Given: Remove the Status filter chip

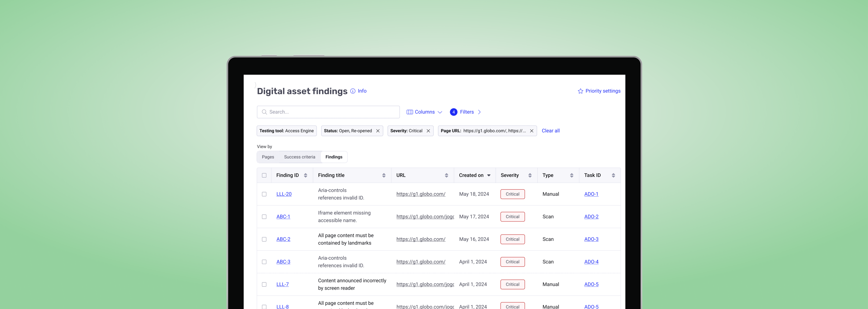Looking at the screenshot, I should coord(378,131).
